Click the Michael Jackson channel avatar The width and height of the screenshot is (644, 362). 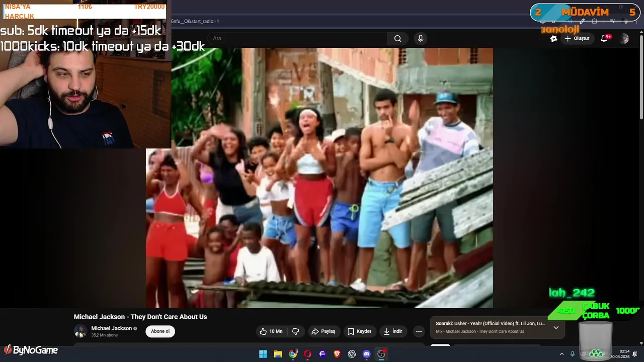[x=80, y=331]
